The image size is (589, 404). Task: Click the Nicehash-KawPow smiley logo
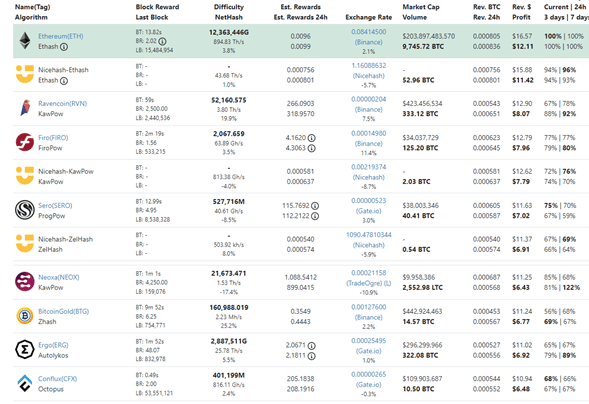pyautogui.click(x=25, y=176)
